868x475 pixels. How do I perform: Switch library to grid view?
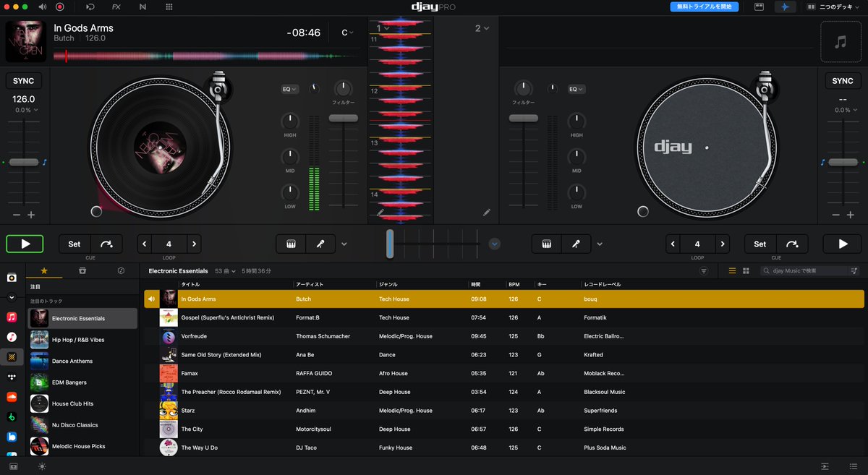tap(746, 270)
